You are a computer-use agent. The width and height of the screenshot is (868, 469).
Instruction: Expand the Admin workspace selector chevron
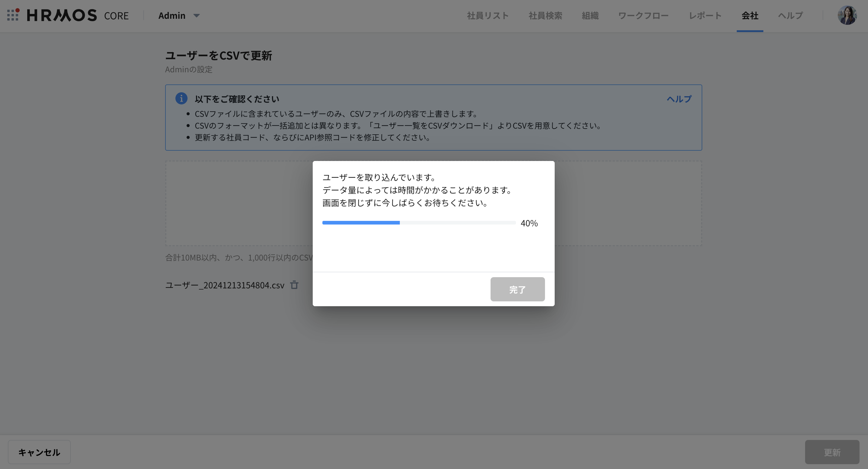[197, 16]
